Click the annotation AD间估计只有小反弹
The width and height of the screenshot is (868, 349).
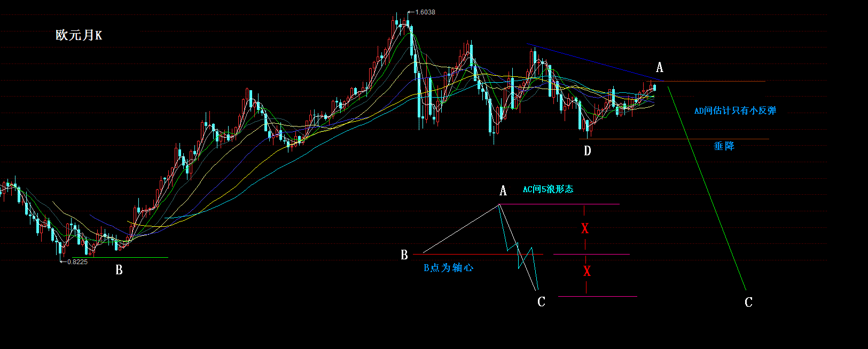click(735, 110)
